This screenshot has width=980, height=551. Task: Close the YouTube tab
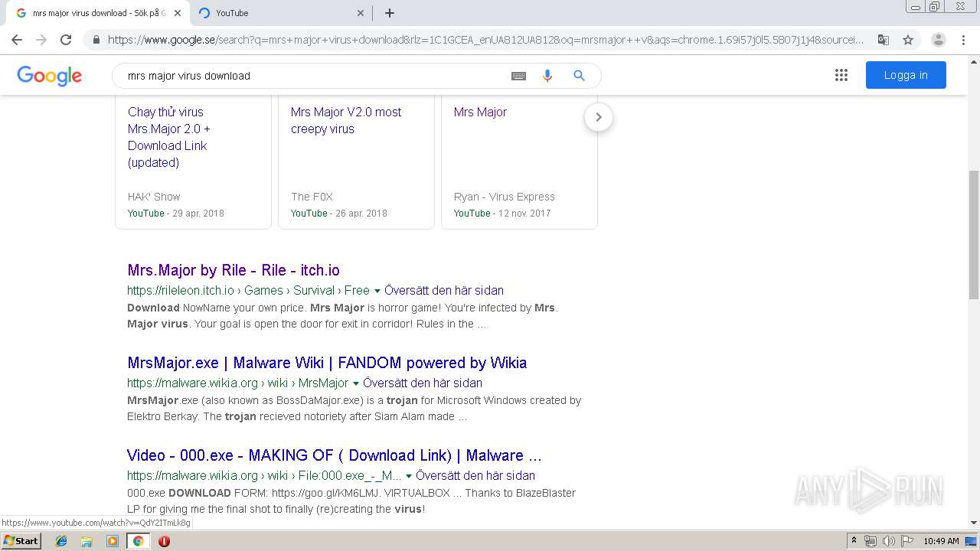(361, 13)
